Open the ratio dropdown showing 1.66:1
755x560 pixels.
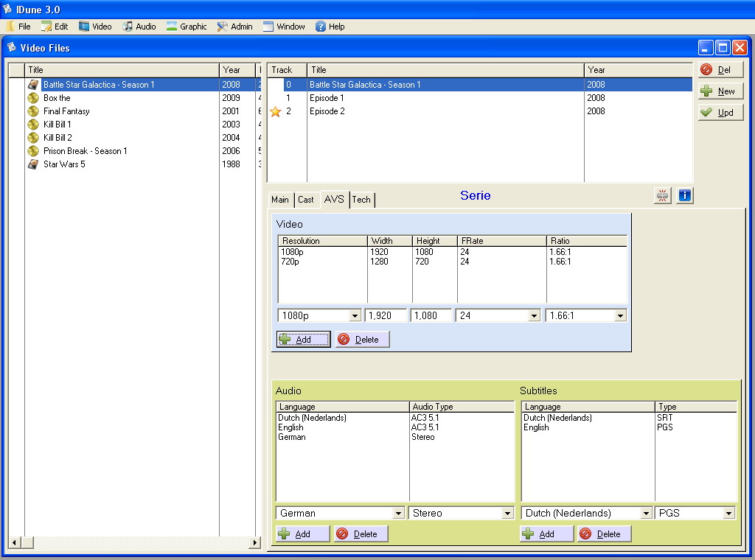[x=620, y=315]
